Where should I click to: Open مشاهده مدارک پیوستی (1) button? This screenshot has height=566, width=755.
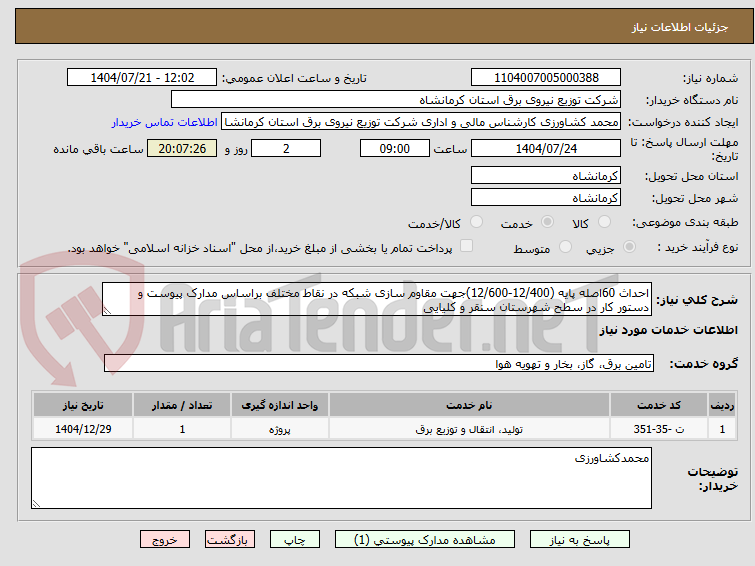tap(425, 540)
